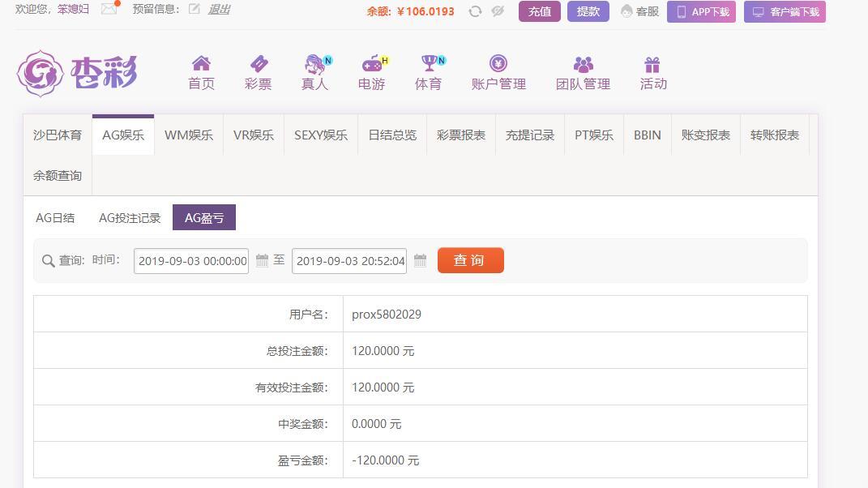868x488 pixels.
Task: Click the magnifier 查询 icon
Action: [49, 261]
